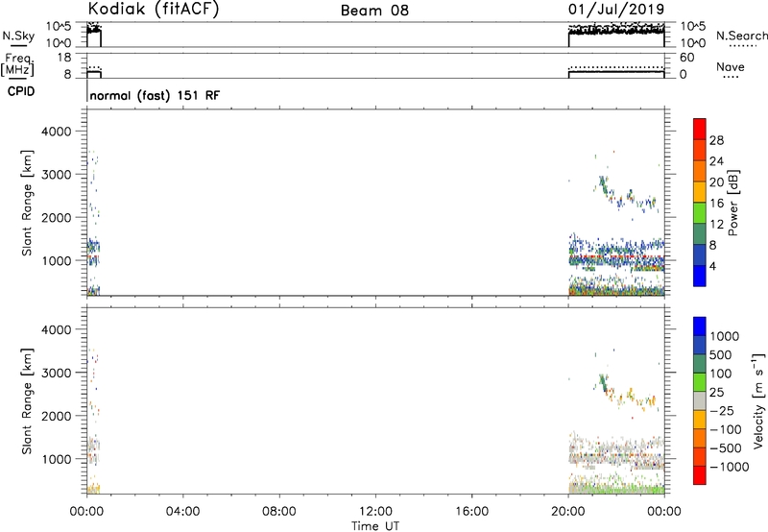The width and height of the screenshot is (768, 532).
Task: Click the red swatch on Power colorbar
Action: 700,129
